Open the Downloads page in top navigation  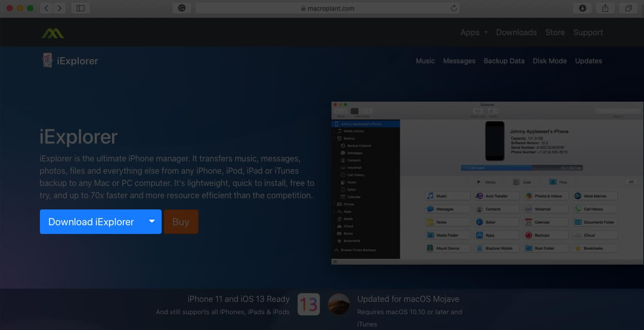pyautogui.click(x=516, y=32)
